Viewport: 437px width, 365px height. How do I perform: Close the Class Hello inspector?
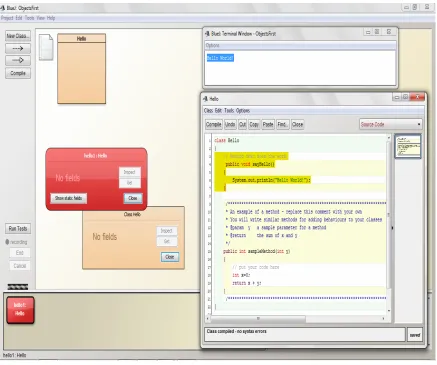(170, 257)
